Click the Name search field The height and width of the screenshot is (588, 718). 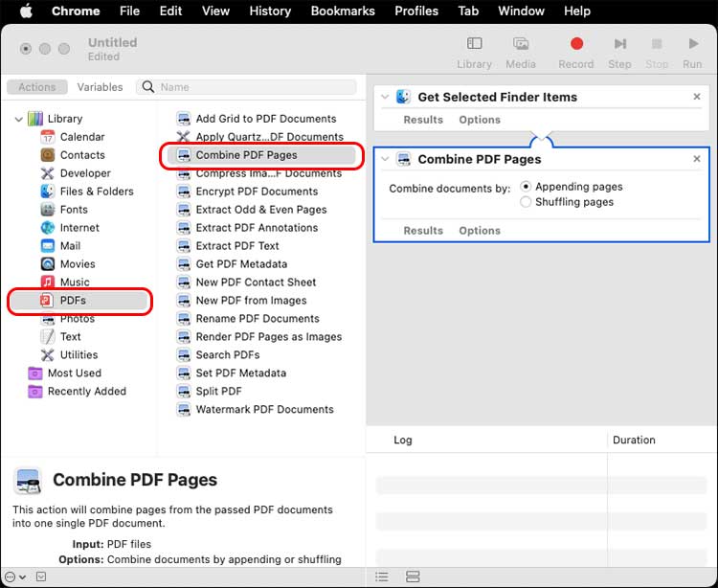246,87
